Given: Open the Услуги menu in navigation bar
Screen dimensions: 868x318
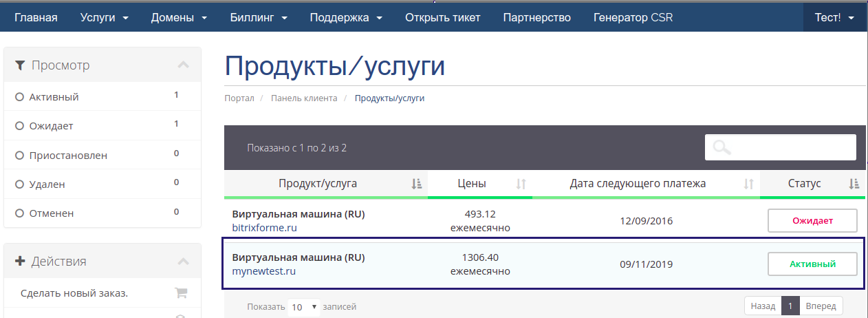Looking at the screenshot, I should point(104,17).
